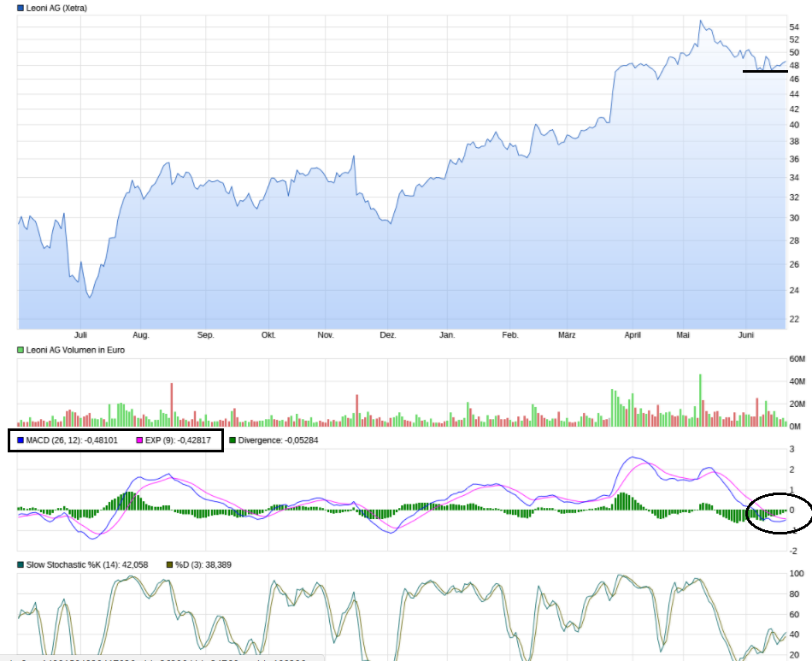Click the price peak near 54 in May
The width and height of the screenshot is (812, 661).
tap(701, 21)
